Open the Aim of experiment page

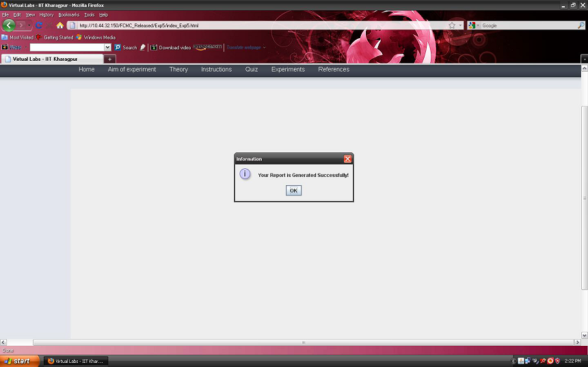pyautogui.click(x=132, y=69)
